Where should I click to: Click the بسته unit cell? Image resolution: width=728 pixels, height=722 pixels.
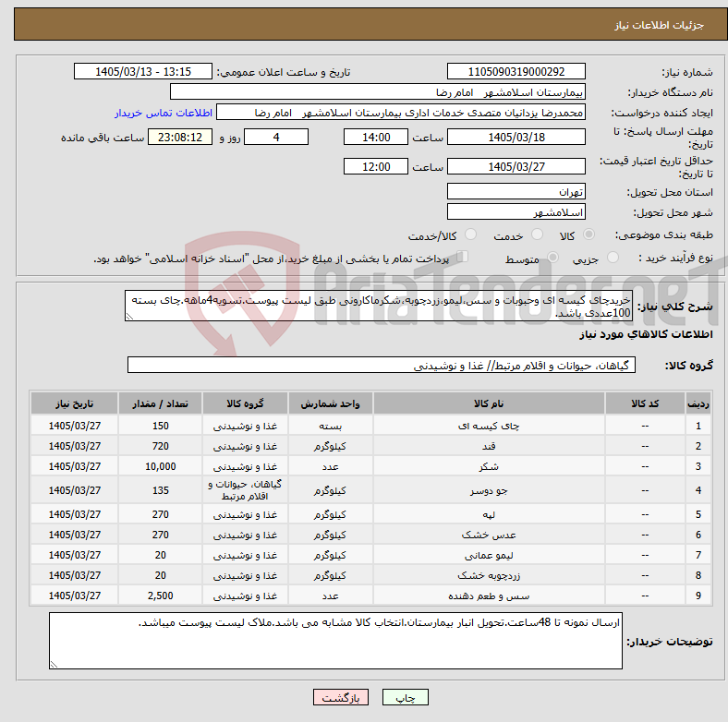tap(330, 426)
